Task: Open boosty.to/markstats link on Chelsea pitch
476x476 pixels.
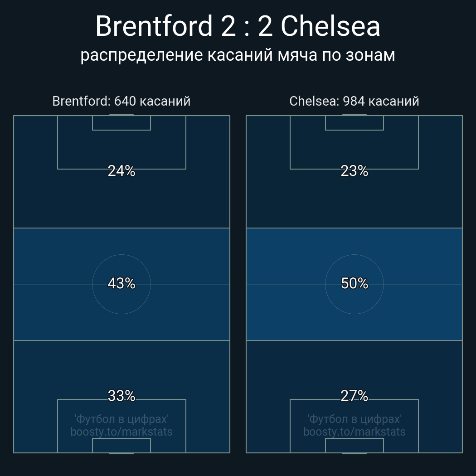Action: (354, 432)
